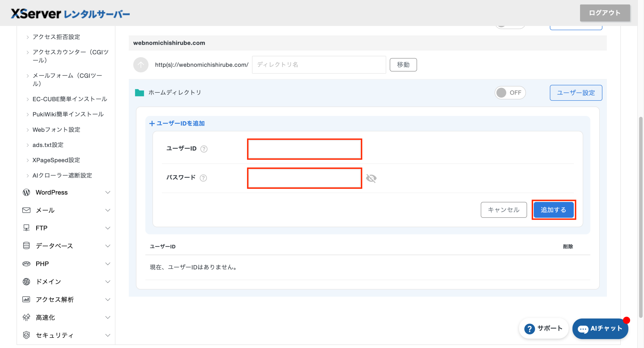Open アクセスカウンター (CGIツール) menu item
This screenshot has width=644, height=348.
(70, 56)
